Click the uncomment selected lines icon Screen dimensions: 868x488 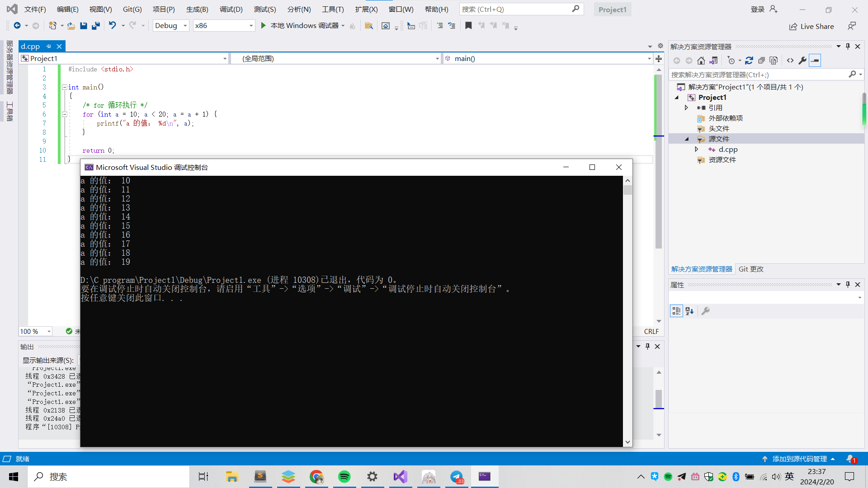pos(452,26)
